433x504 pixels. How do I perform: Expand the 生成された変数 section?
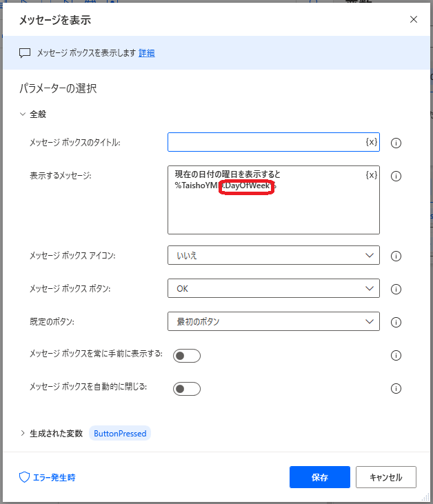click(23, 434)
